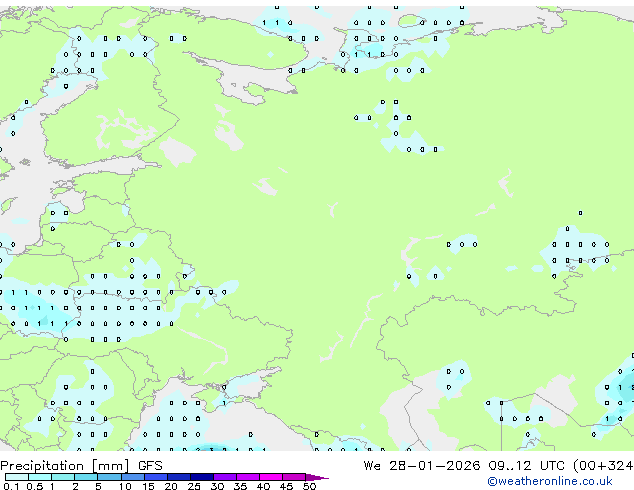Pick the 15 to 20 mm legend swatch
Image resolution: width=634 pixels, height=490 pixels.
tap(155, 477)
